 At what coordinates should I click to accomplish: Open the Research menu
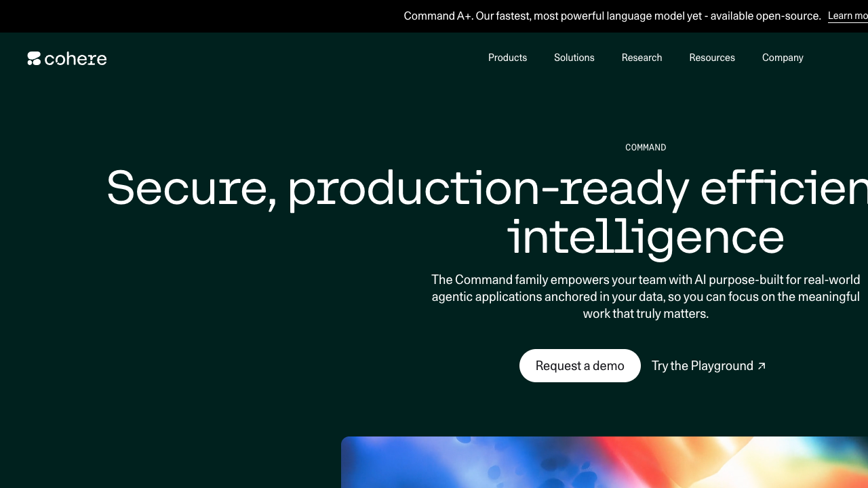click(642, 58)
